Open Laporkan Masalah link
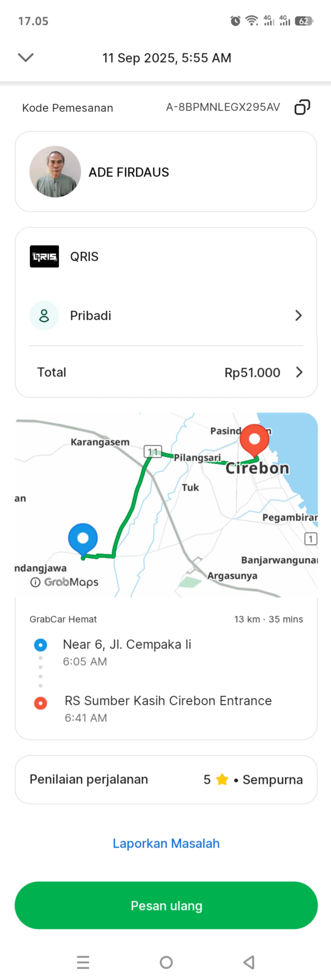Viewport: 331px width, 980px height. pos(166,843)
